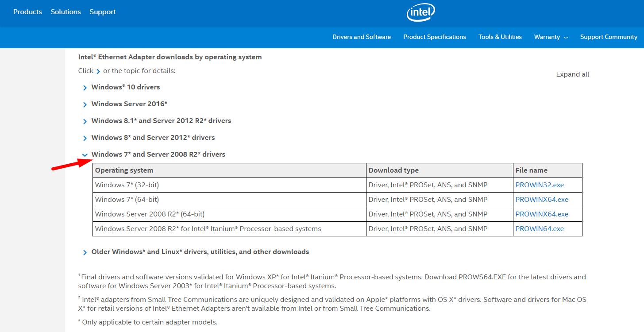
Task: Open Warranty dropdown menu
Action: click(551, 37)
